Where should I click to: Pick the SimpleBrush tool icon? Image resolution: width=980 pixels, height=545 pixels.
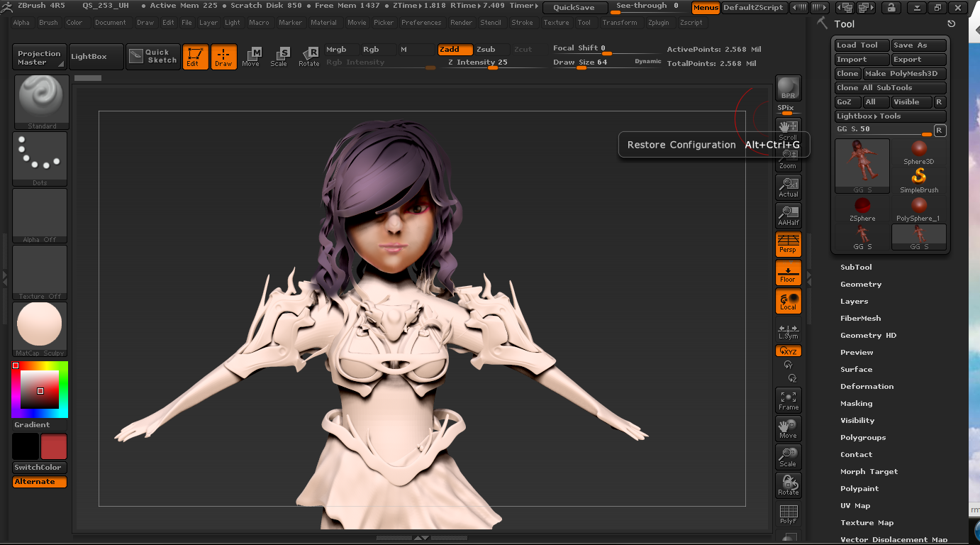[x=919, y=180]
